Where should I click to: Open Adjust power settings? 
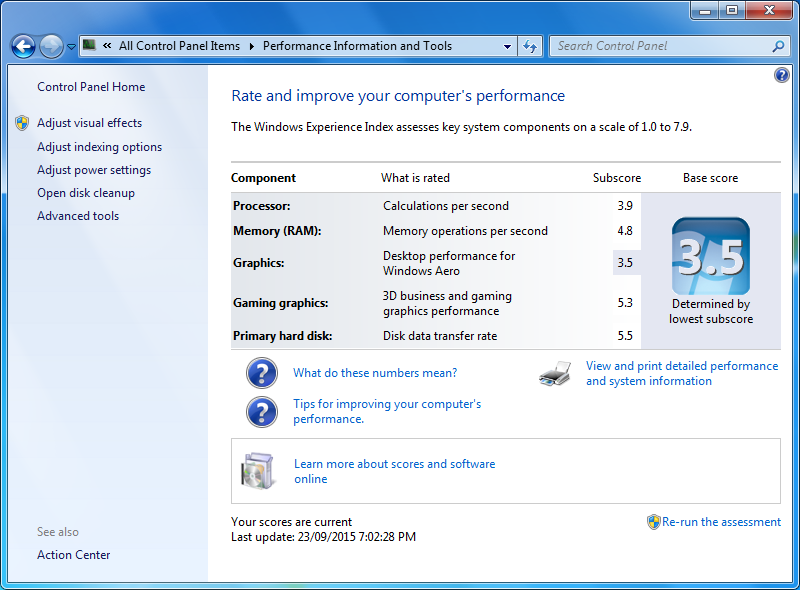click(94, 170)
